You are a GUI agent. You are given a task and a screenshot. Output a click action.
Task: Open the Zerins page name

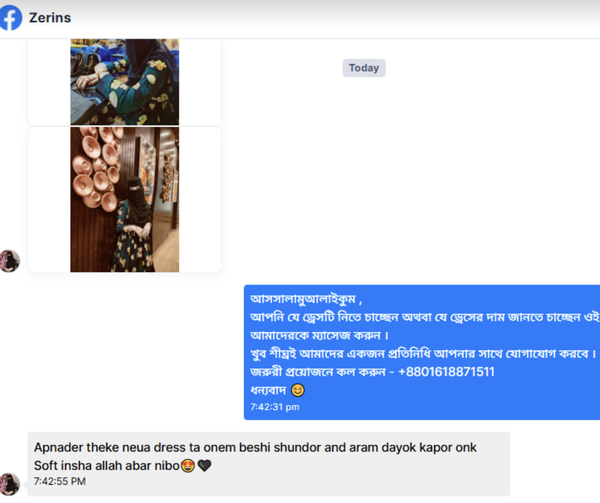point(50,18)
